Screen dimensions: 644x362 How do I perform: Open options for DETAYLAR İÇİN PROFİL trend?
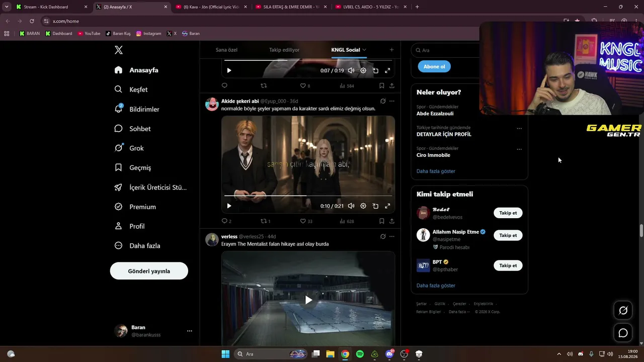(x=519, y=129)
